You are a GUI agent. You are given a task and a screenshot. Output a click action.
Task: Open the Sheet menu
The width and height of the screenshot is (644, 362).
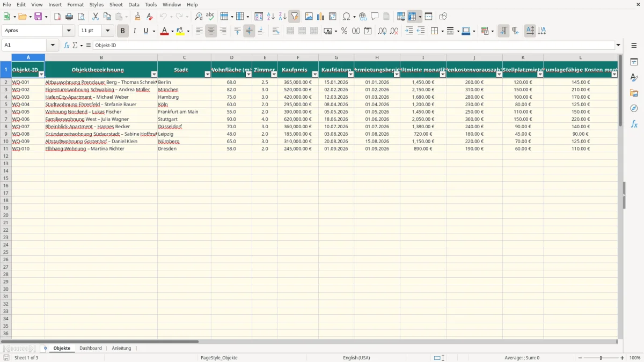click(x=116, y=4)
